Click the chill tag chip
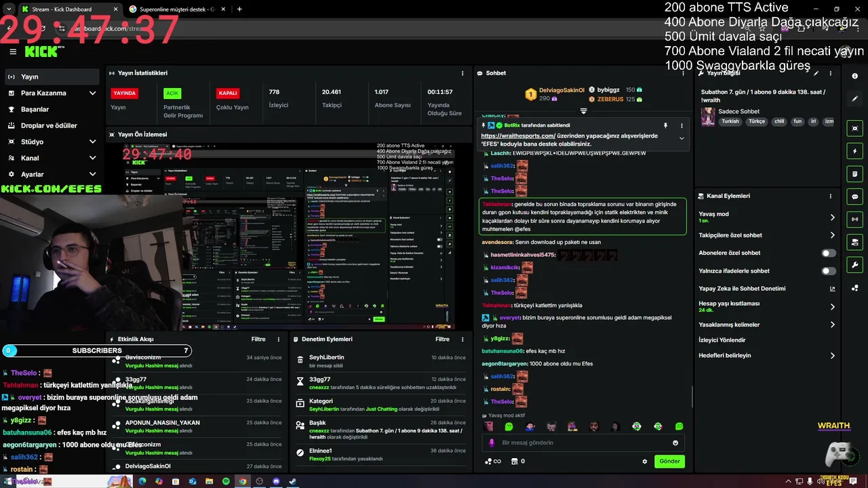This screenshot has width=868, height=488. point(779,121)
